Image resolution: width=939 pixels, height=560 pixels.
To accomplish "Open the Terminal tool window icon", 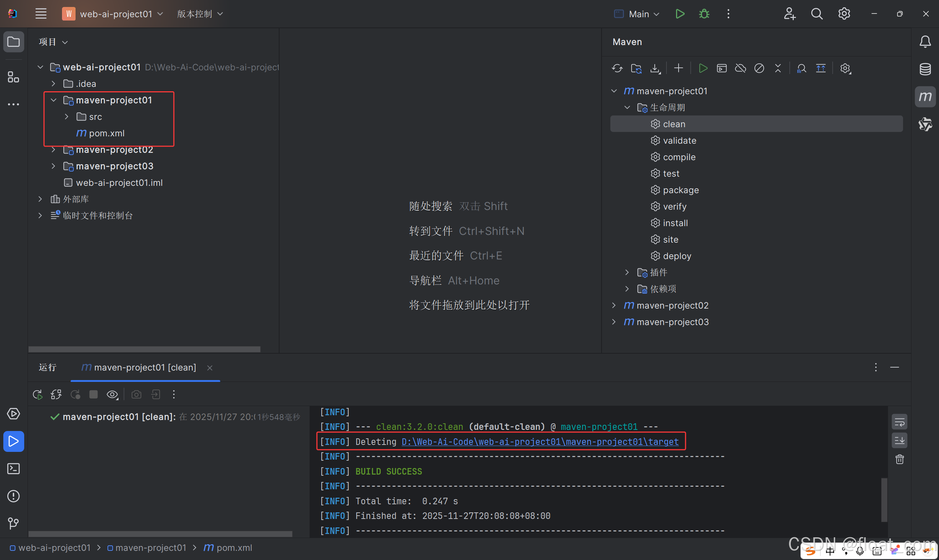I will click(x=13, y=469).
